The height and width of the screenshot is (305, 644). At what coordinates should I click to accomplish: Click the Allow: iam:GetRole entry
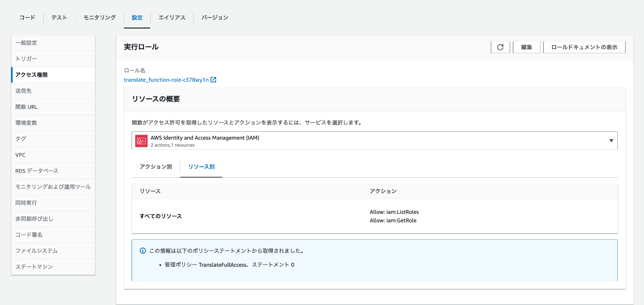pos(393,220)
